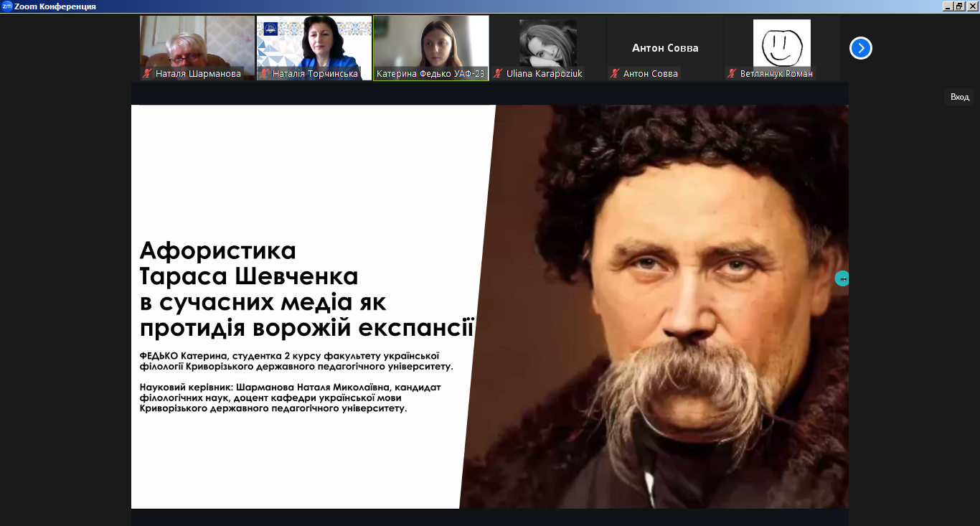Viewport: 980px width, 526px height.
Task: Show next participants with the blue arrow
Action: (x=860, y=48)
